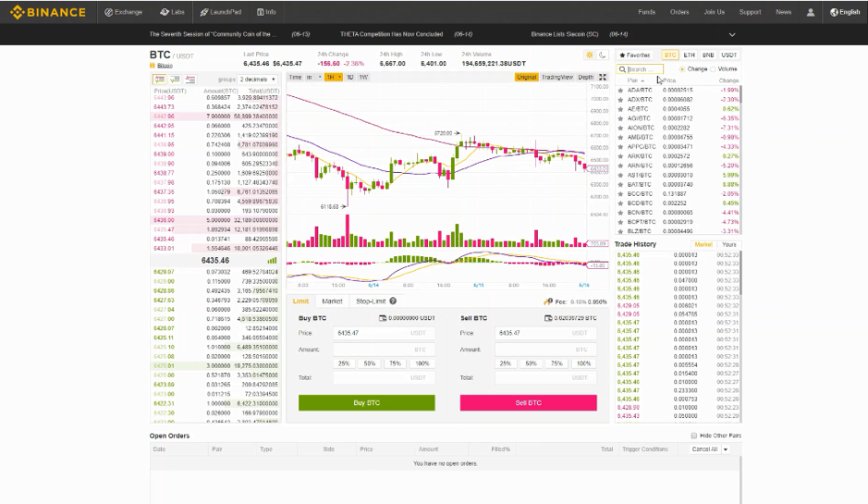Screen dimensions: 868x504
Task: Set buy amount to 25%
Action: click(344, 363)
